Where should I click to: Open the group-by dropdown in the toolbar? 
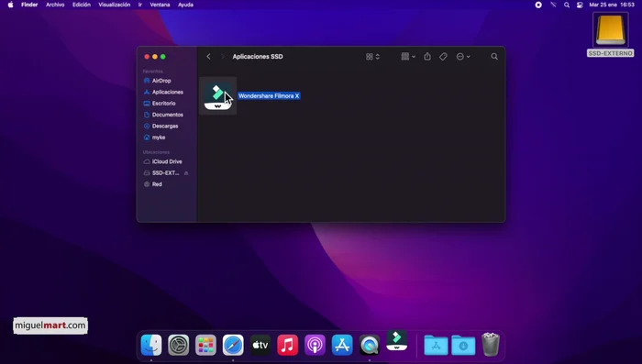[x=408, y=57]
